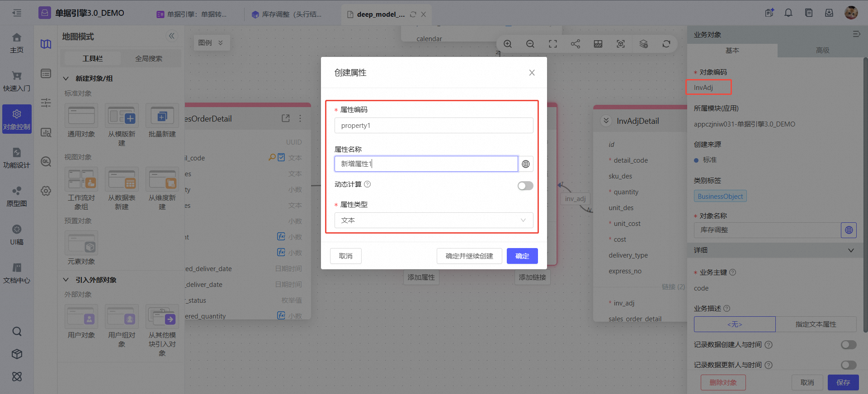This screenshot has width=868, height=394.
Task: Click the 取消 button in the dialog
Action: [346, 256]
